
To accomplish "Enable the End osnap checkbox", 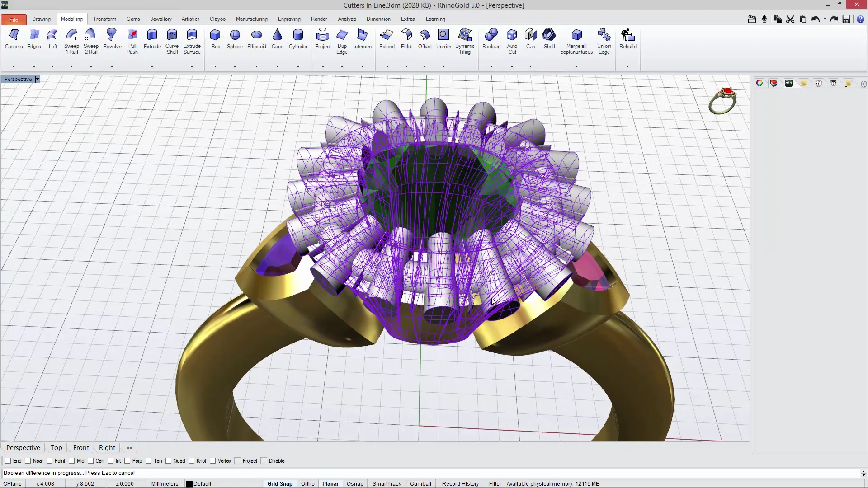I will pos(8,461).
